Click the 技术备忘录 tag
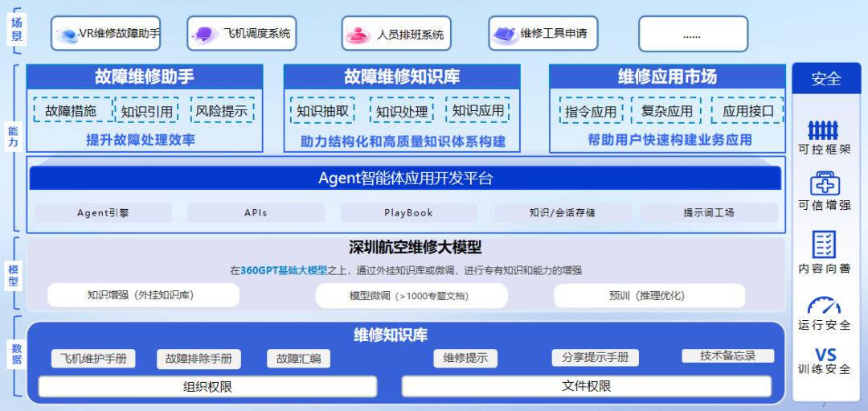Screen dimensions: 868x411 click(728, 356)
